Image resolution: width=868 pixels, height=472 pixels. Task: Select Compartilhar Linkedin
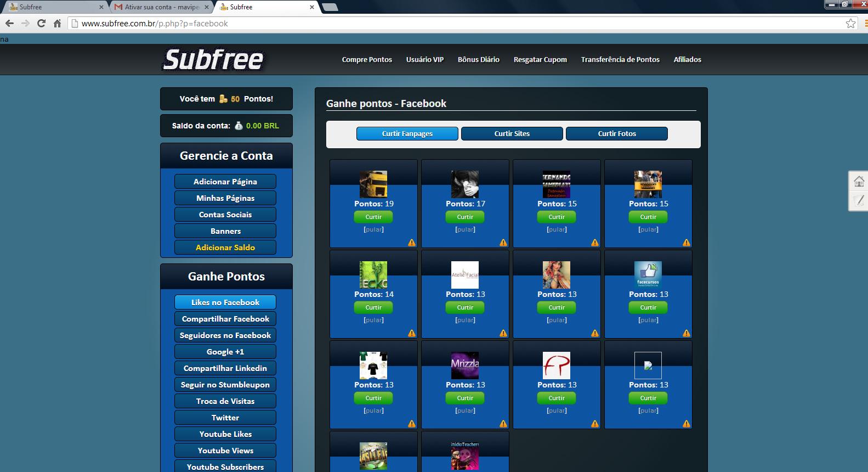pos(225,368)
